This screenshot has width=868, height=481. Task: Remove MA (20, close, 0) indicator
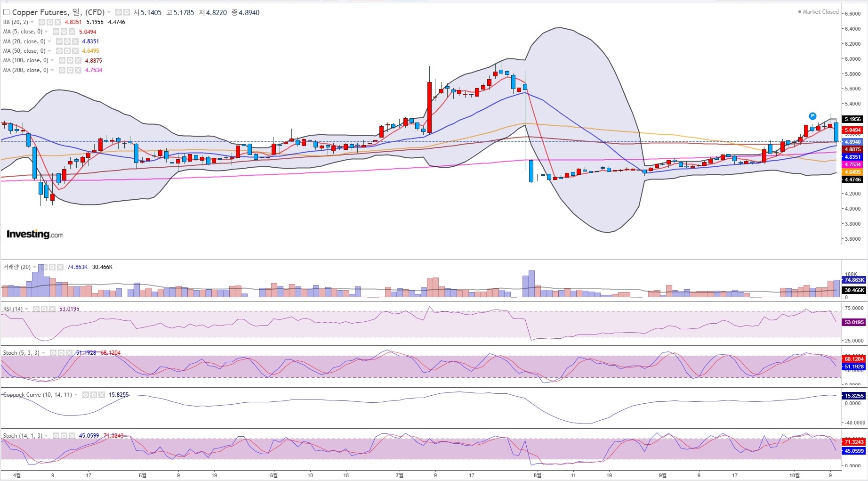click(x=75, y=41)
